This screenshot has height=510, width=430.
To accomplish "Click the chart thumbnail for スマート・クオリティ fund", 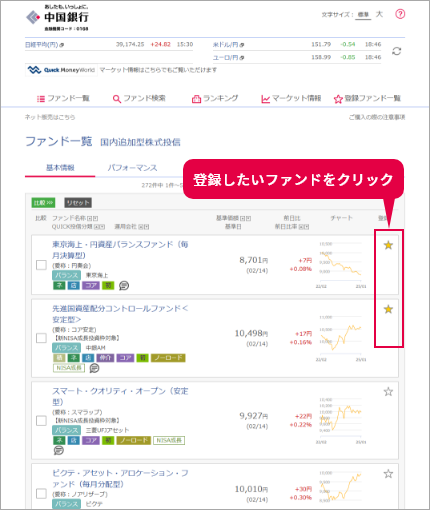I will tap(341, 420).
